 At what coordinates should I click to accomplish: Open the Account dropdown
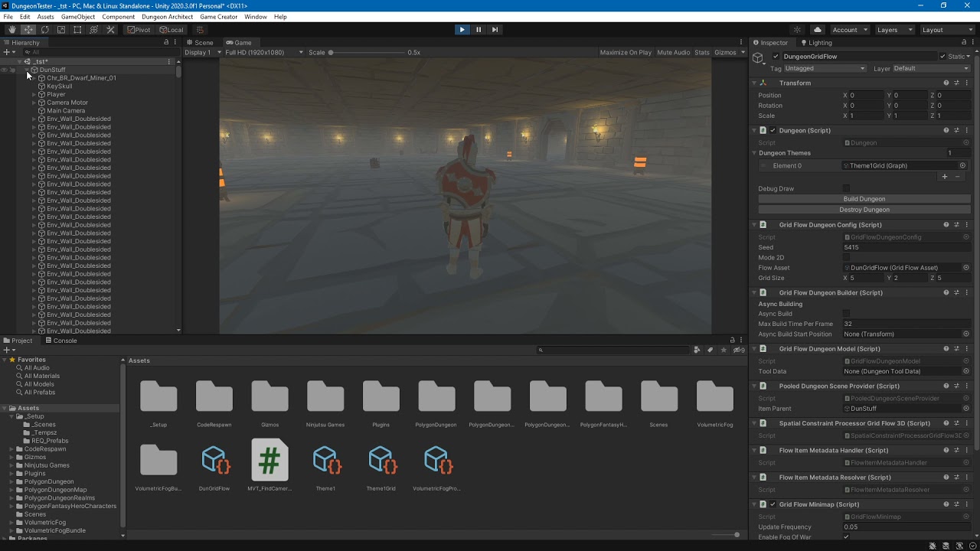click(850, 30)
